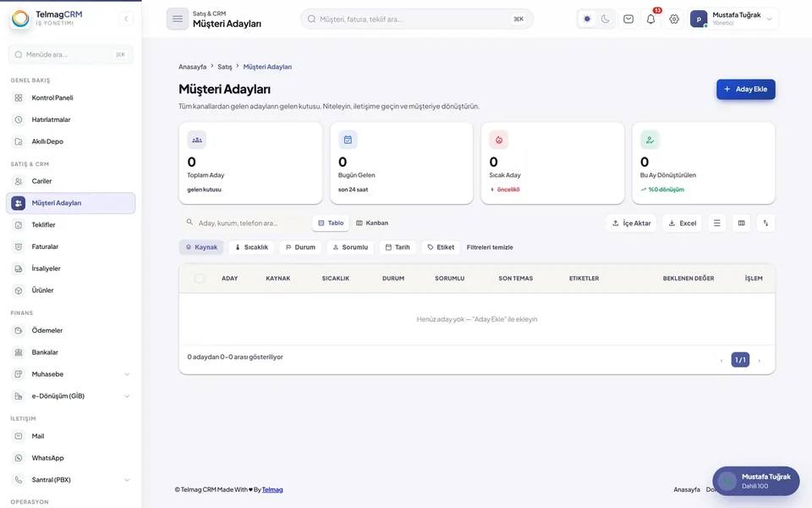Viewport: 812px width, 508px height.
Task: Open the column layout icon
Action: [742, 223]
